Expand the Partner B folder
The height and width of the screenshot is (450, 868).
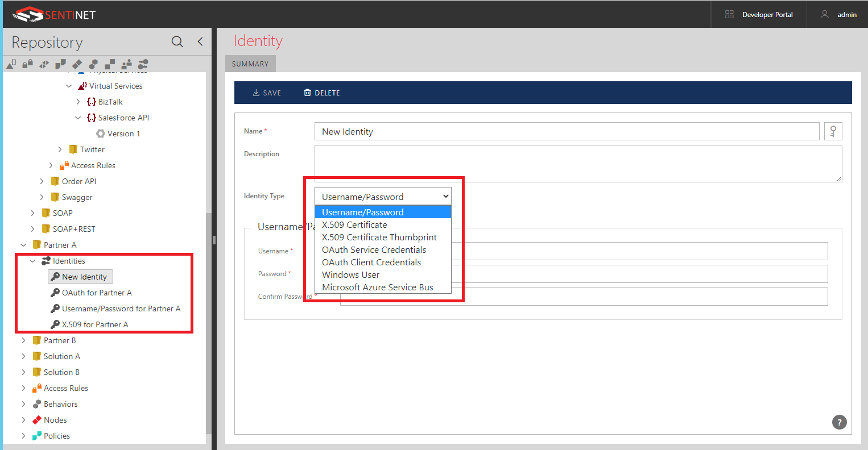point(23,341)
